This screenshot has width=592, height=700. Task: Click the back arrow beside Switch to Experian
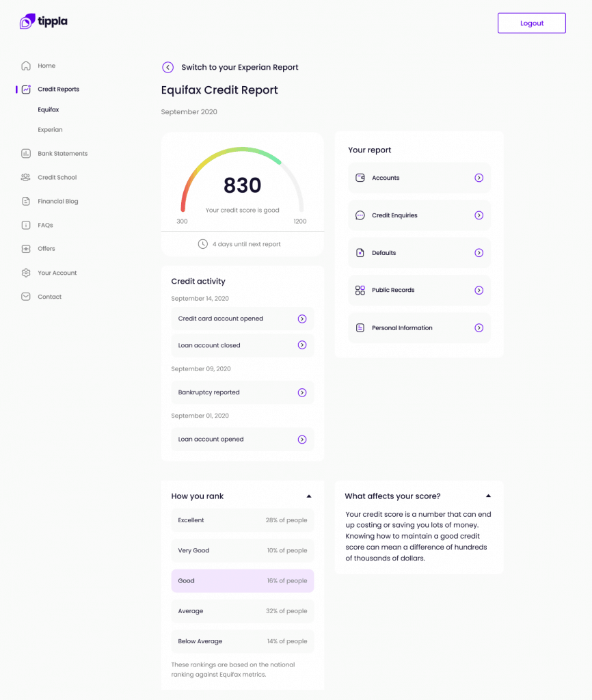pos(167,67)
